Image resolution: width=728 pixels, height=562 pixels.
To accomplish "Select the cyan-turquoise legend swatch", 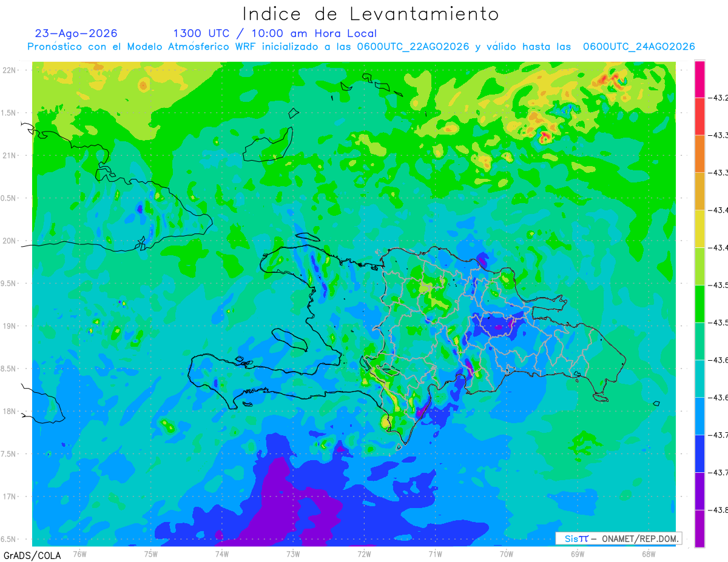I will (699, 378).
